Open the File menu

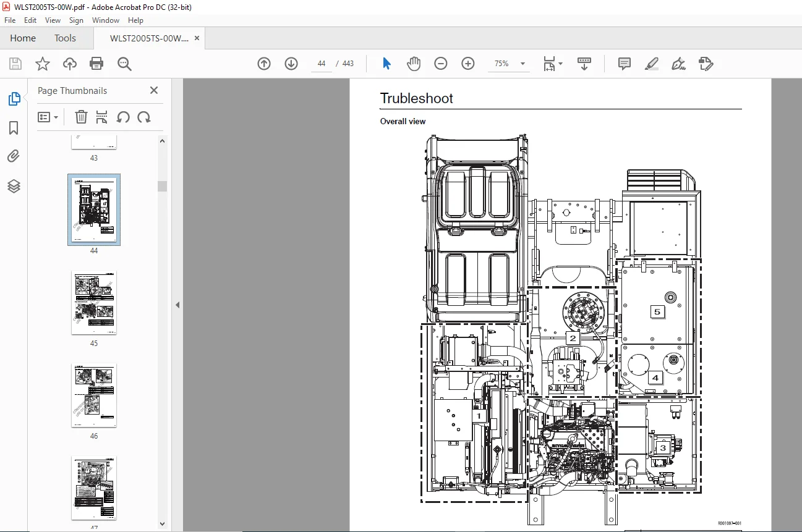click(x=10, y=20)
